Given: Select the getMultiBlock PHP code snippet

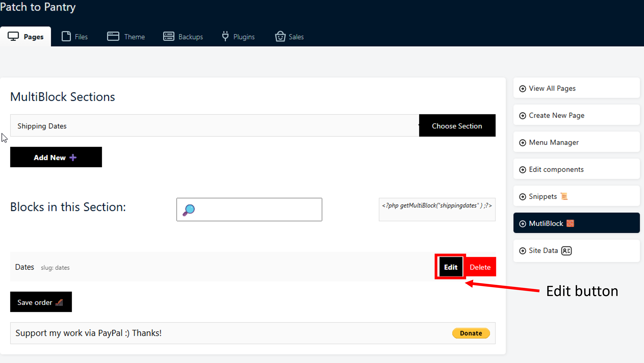Looking at the screenshot, I should click(437, 210).
